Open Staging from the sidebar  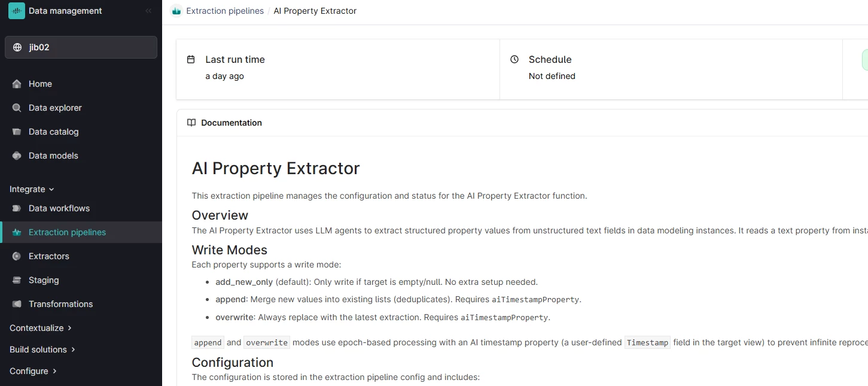click(44, 280)
